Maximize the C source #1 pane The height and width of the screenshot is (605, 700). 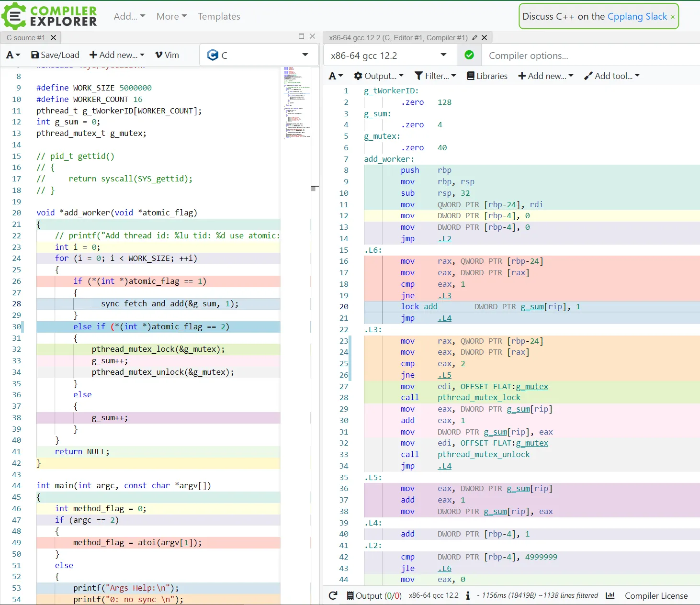point(301,36)
